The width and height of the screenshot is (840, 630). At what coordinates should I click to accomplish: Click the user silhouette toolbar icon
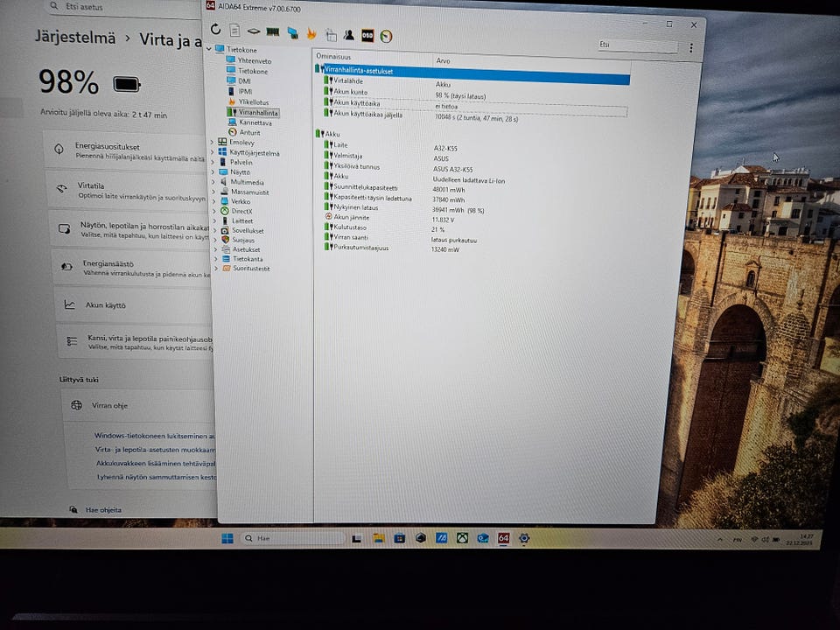(x=349, y=35)
